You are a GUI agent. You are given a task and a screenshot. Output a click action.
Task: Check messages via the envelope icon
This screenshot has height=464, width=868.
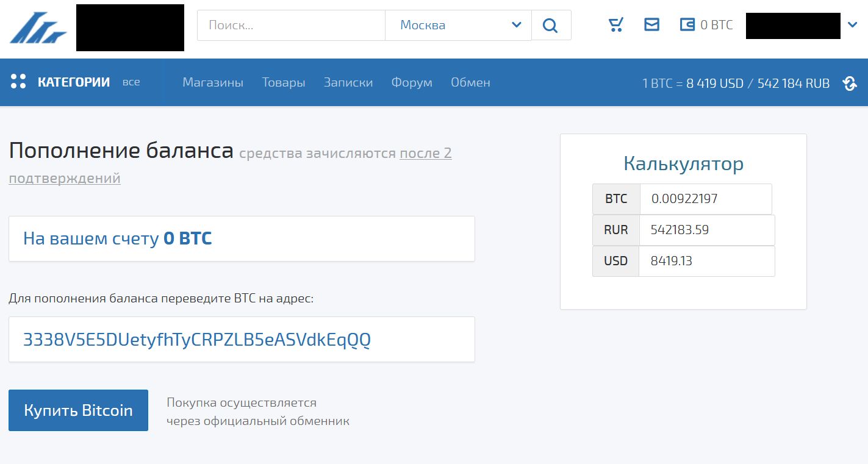pyautogui.click(x=652, y=24)
